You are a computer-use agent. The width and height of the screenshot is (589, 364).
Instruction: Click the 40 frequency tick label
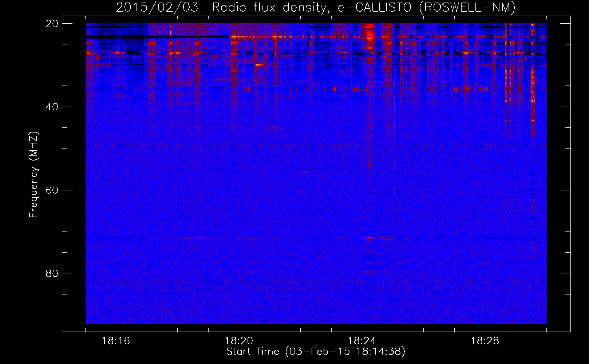tap(52, 107)
